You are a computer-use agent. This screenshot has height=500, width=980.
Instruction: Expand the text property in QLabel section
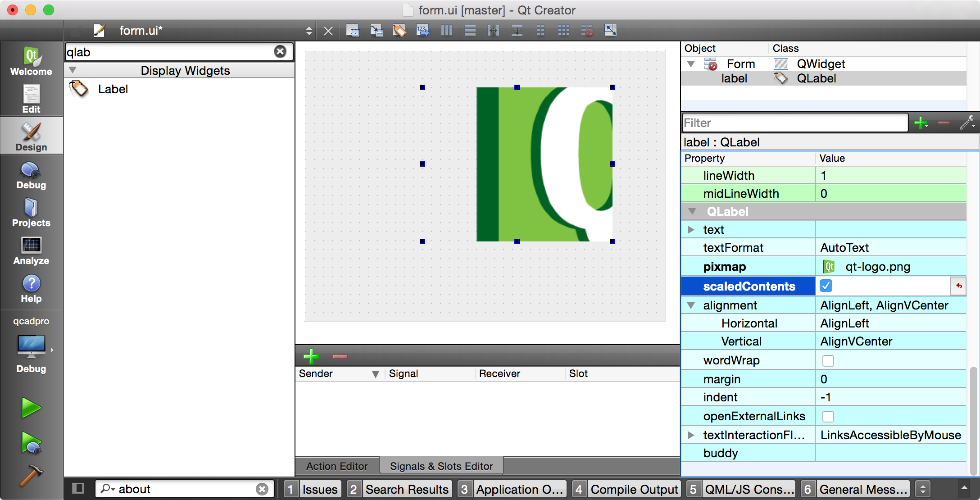[x=692, y=230]
